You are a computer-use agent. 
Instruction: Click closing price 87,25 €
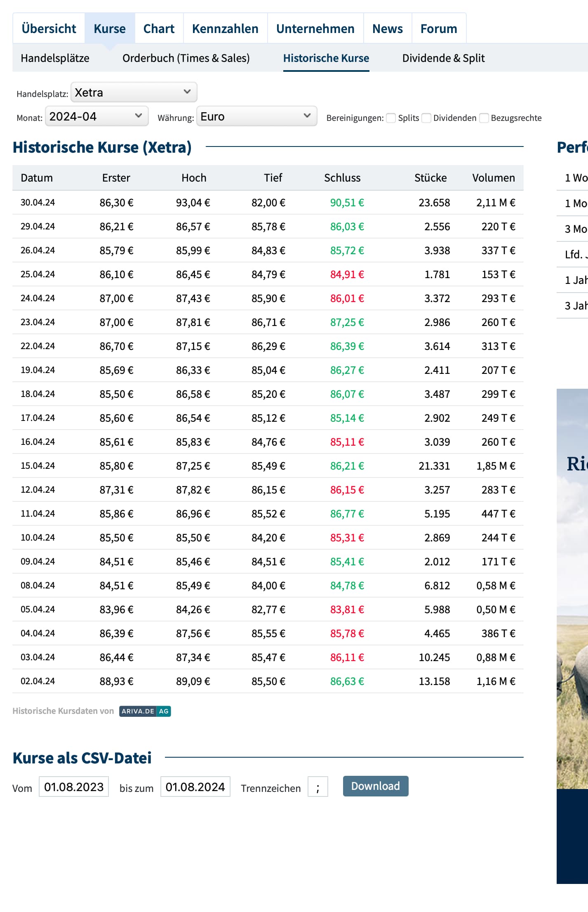click(x=347, y=322)
